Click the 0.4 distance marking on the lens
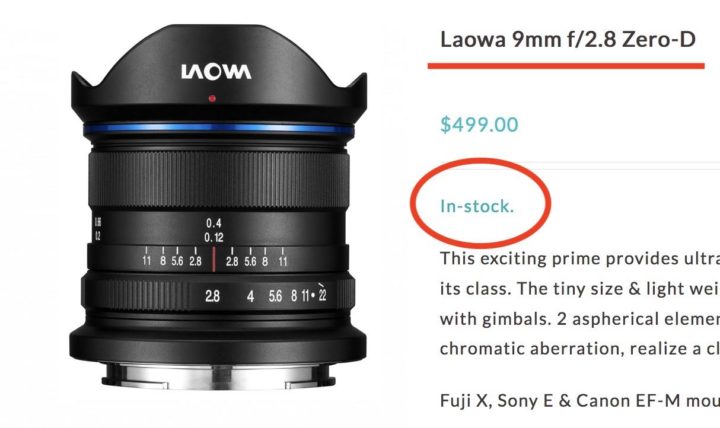720x428 pixels. click(x=214, y=223)
